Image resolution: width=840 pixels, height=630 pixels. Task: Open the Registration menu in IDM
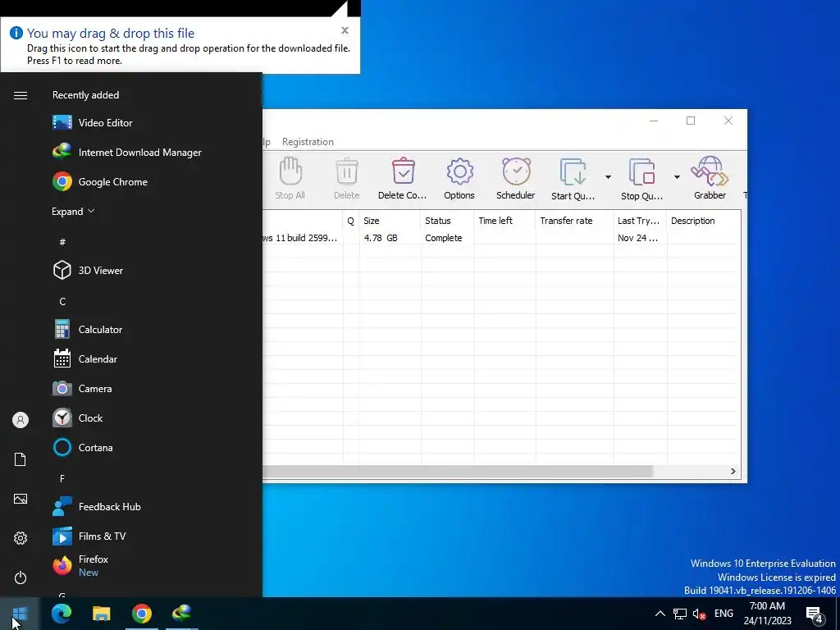tap(308, 142)
